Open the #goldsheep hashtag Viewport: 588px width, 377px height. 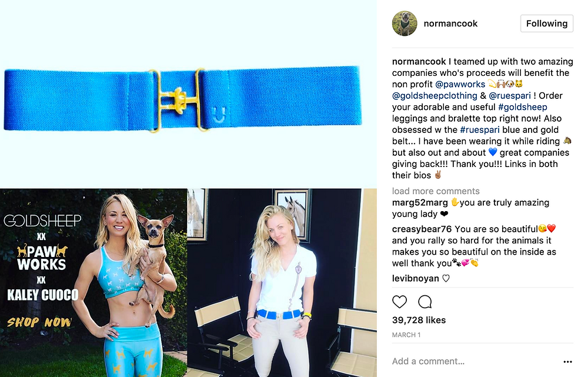click(522, 107)
